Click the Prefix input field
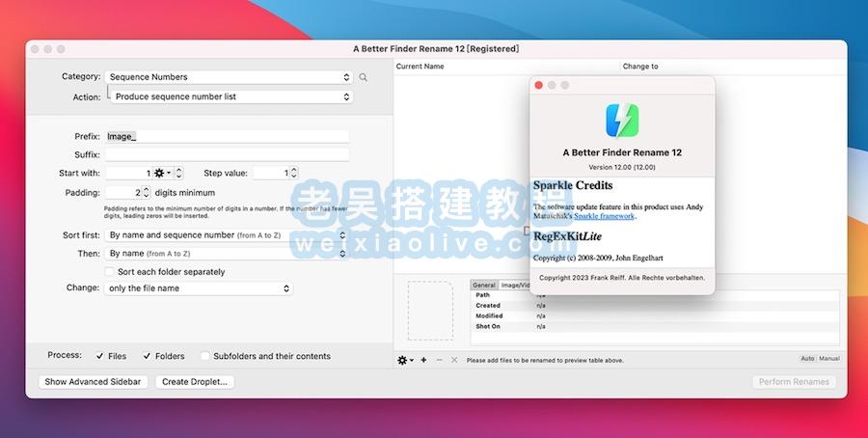 coord(227,136)
